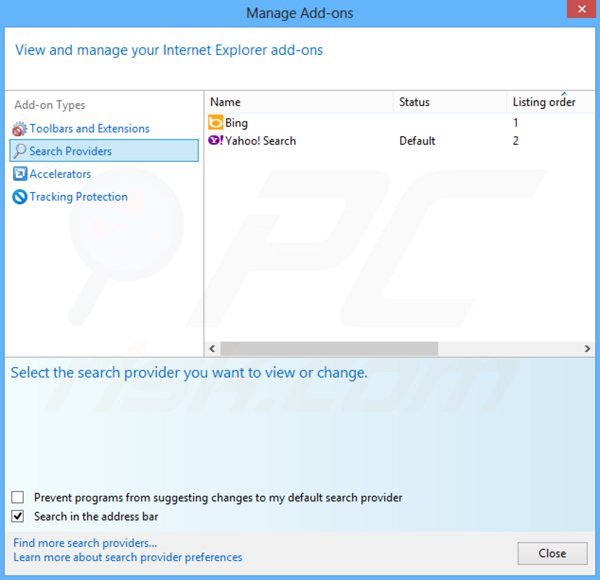Select Search Providers add-on type

[104, 151]
